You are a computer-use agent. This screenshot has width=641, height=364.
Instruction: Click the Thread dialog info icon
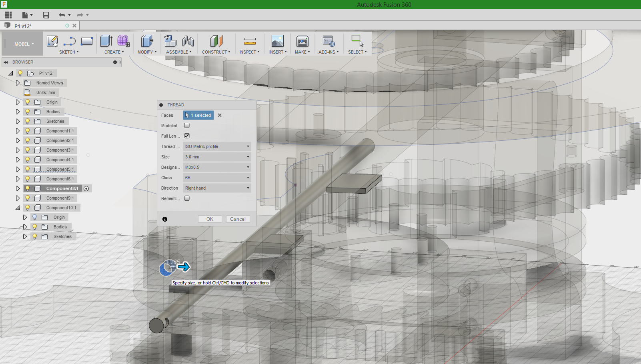tap(165, 219)
